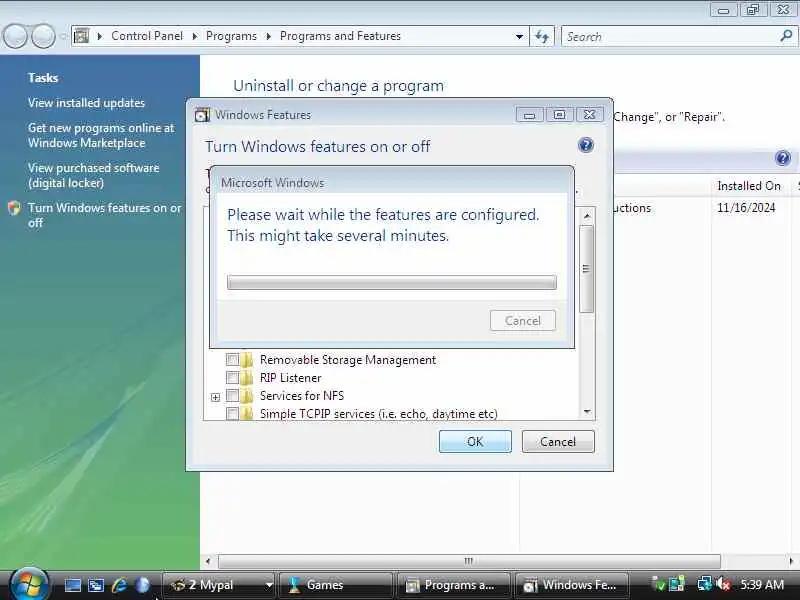Click Programs in address breadcrumb
The height and width of the screenshot is (600, 800).
(x=231, y=36)
